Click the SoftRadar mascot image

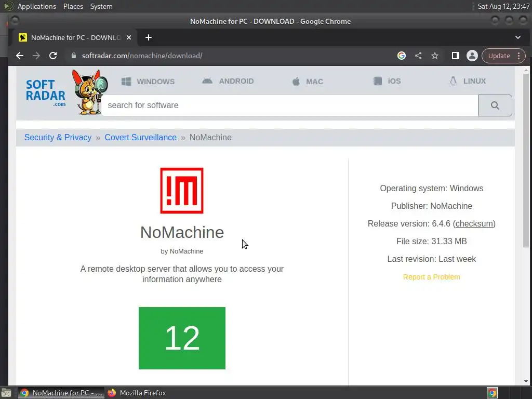tap(89, 91)
